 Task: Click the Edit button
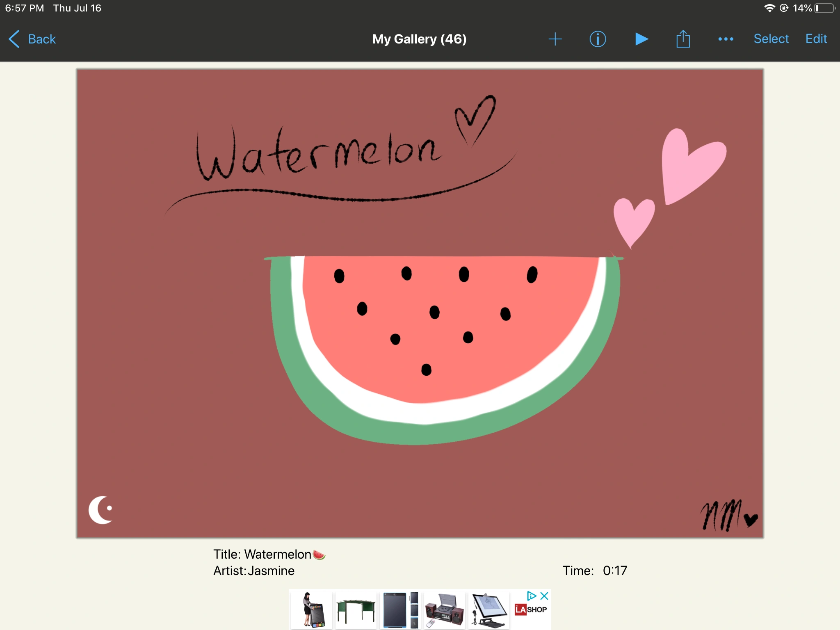tap(815, 39)
